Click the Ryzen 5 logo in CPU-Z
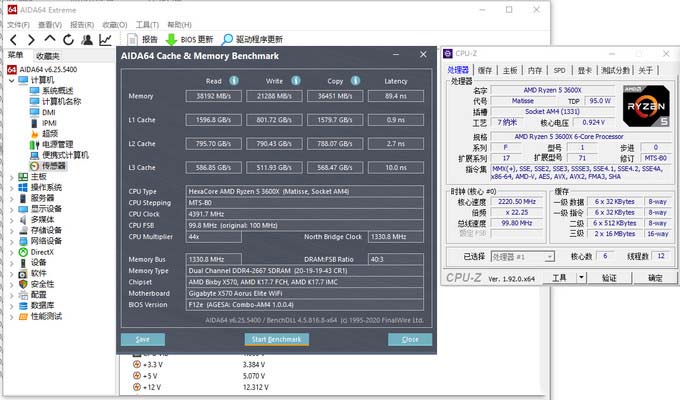Screen dimensions: 680x400 (646, 106)
